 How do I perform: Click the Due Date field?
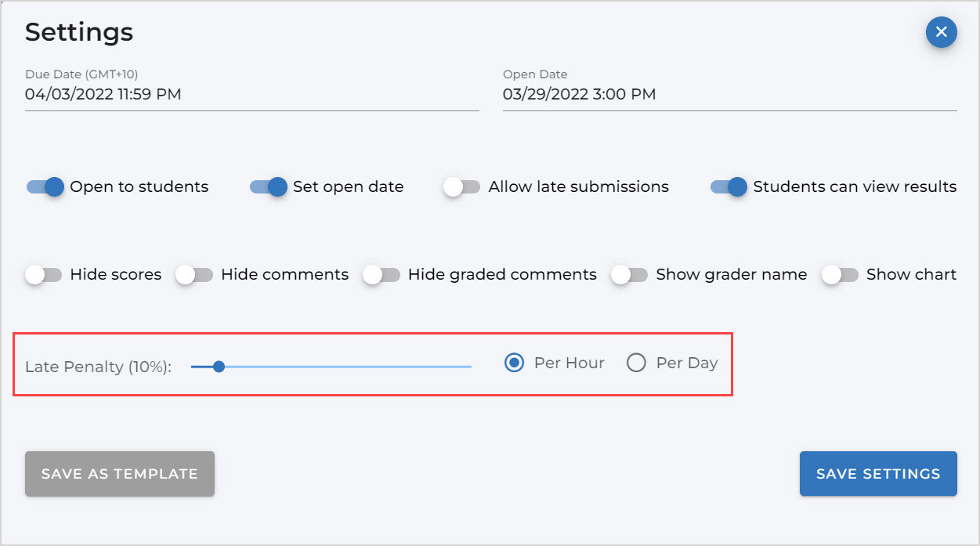[x=251, y=95]
